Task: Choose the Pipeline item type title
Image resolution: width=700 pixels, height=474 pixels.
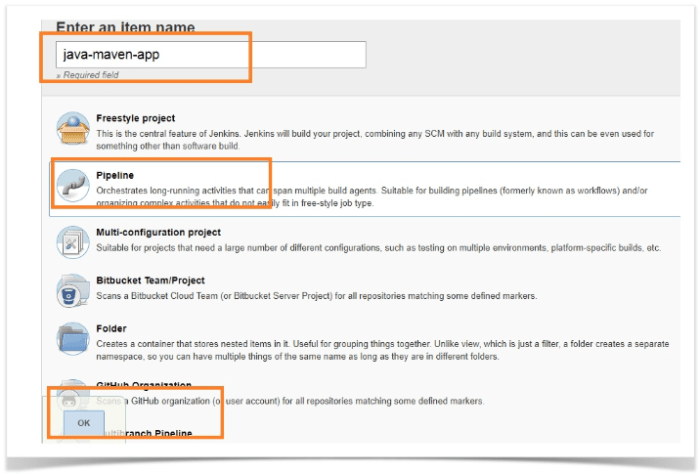Action: pos(115,176)
